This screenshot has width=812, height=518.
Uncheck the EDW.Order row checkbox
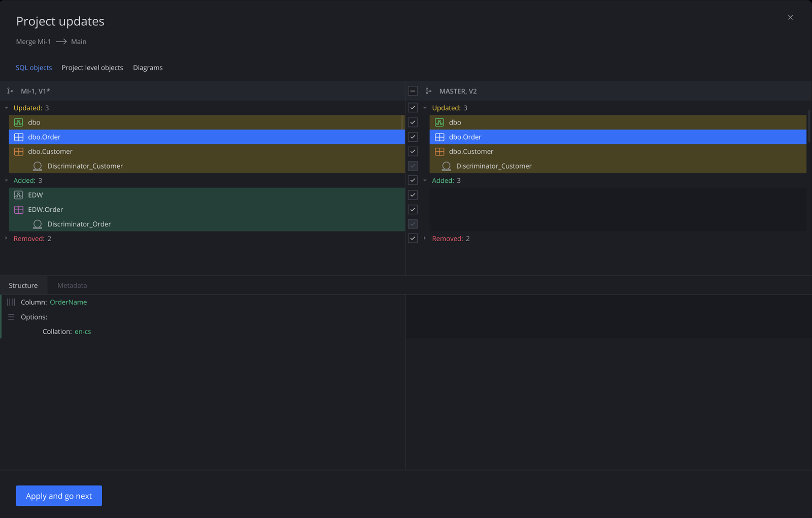pyautogui.click(x=413, y=210)
